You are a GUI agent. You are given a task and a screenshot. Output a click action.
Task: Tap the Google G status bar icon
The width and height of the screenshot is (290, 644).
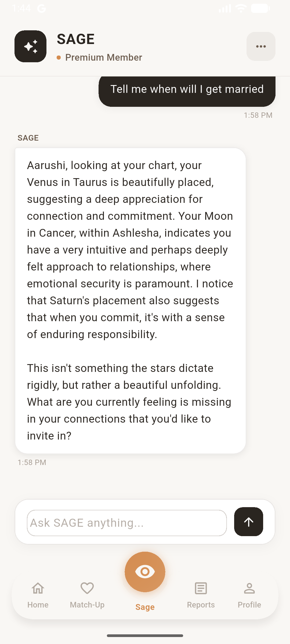click(42, 9)
